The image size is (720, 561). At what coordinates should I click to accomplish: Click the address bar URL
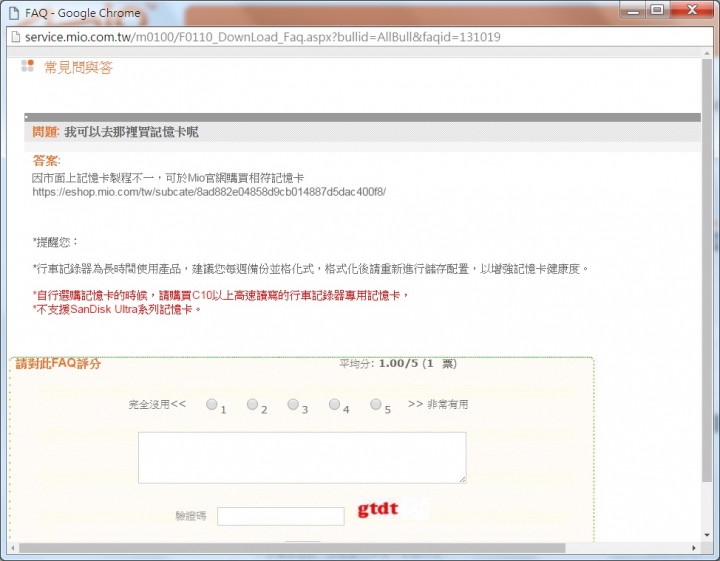pyautogui.click(x=263, y=37)
